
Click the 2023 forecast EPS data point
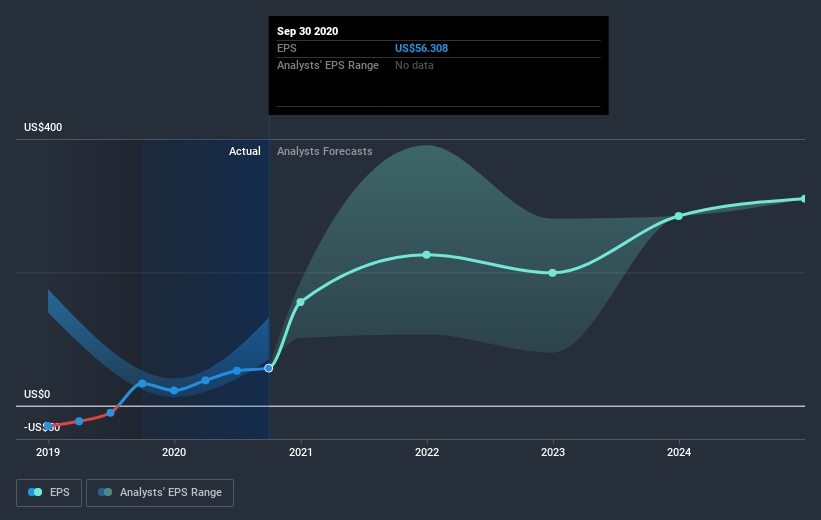[x=553, y=273]
